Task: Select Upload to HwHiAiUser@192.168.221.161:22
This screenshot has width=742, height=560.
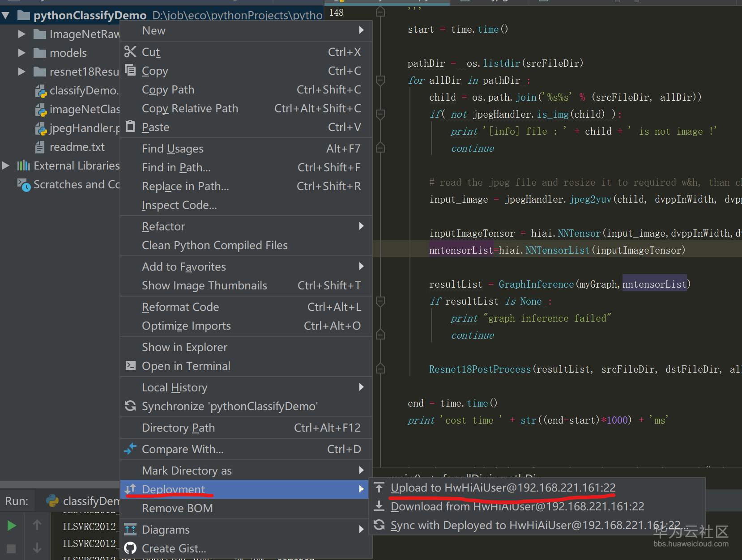Action: pos(503,488)
